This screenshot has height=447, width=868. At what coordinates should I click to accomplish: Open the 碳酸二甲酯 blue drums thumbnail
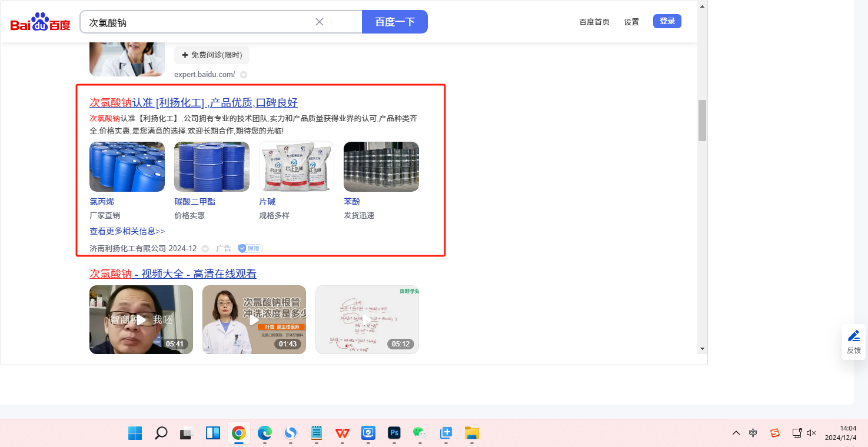pos(212,166)
